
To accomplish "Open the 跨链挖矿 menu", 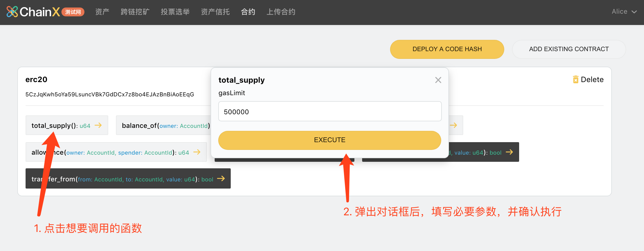I will click(135, 12).
